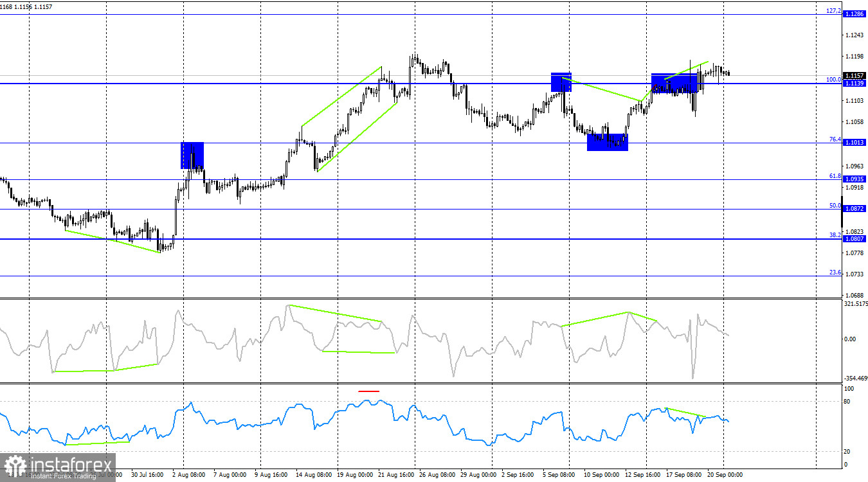Screen dimensions: 868x482
Task: Select the red line marker above RSI
Action: pyautogui.click(x=369, y=391)
